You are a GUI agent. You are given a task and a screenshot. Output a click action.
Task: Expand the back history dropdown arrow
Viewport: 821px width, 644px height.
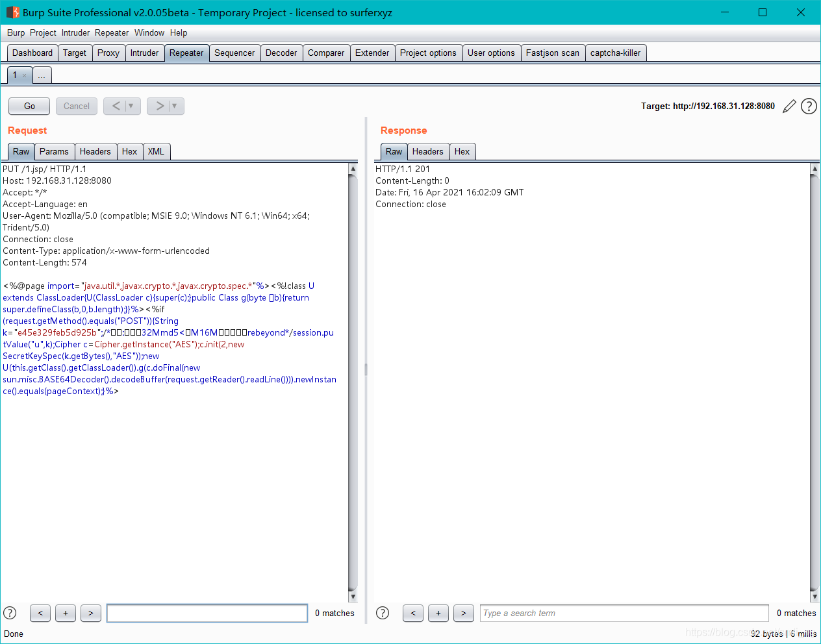(131, 106)
